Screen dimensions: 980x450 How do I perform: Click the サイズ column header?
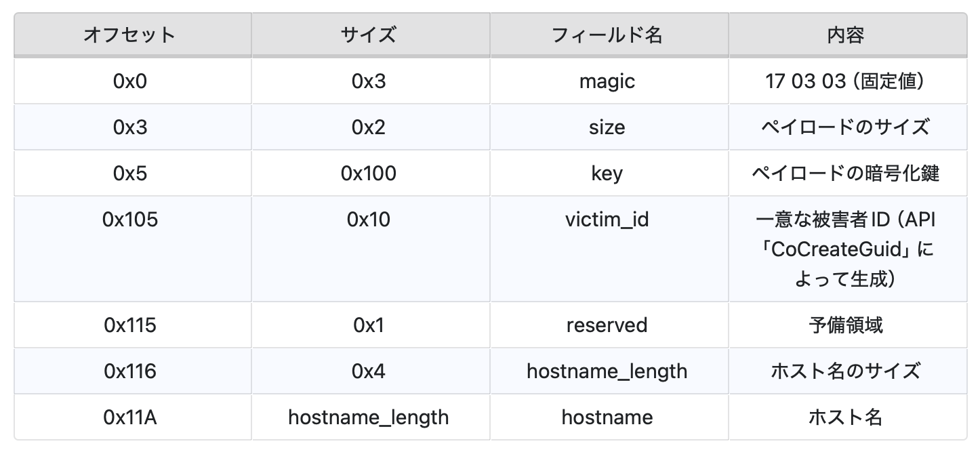[369, 35]
